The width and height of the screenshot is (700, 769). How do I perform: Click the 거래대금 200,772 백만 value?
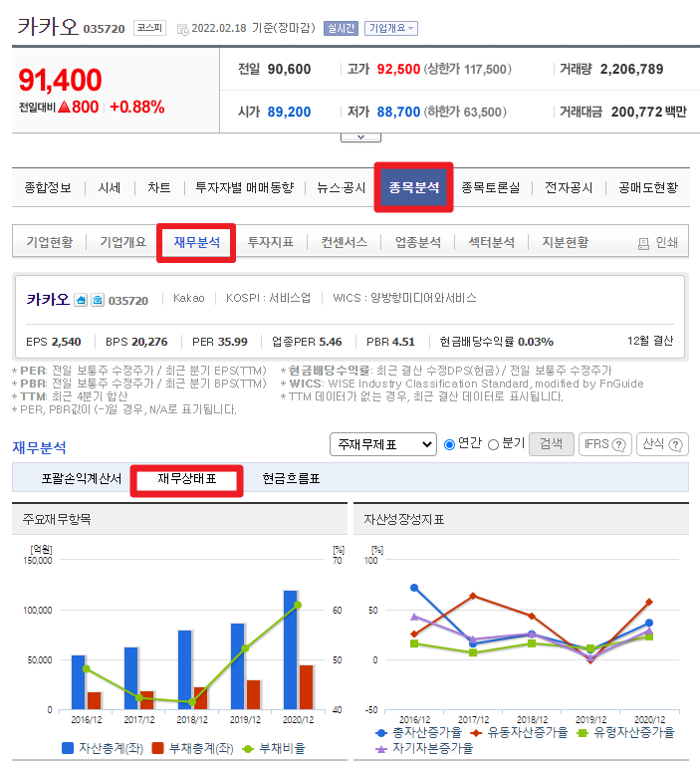(648, 113)
